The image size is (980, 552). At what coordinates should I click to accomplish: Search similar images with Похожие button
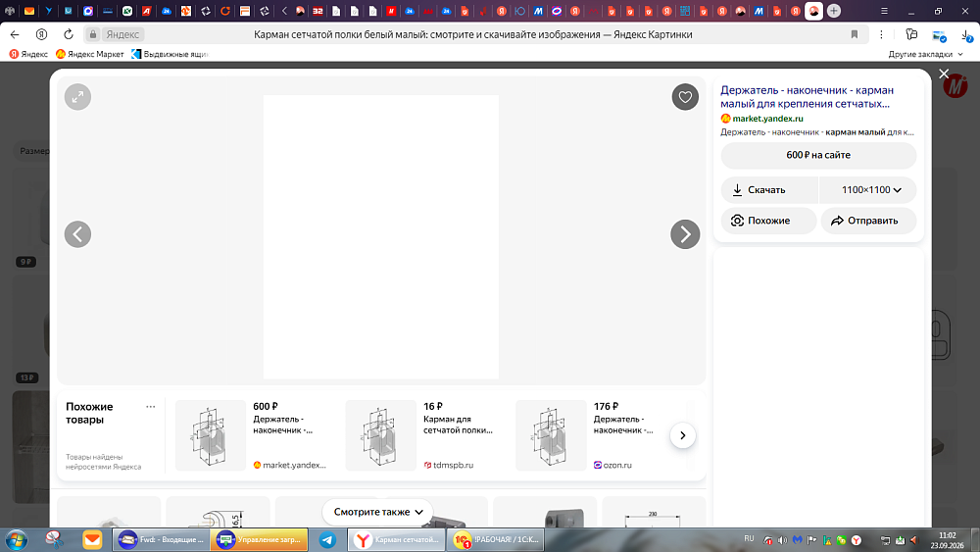768,221
